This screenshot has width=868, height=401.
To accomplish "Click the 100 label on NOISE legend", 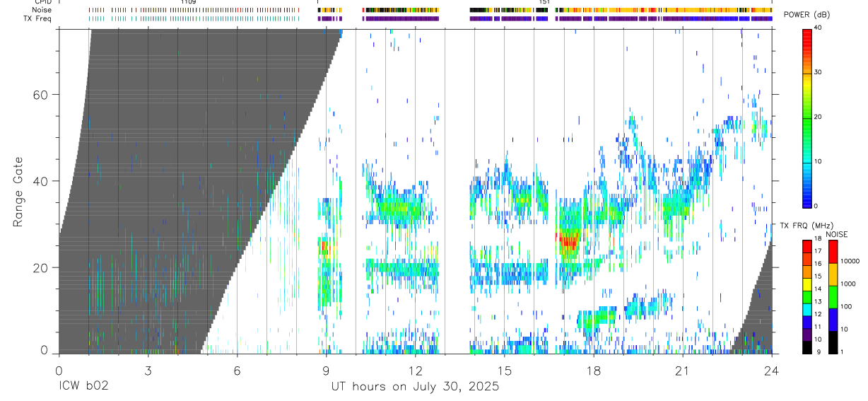I will tap(846, 306).
